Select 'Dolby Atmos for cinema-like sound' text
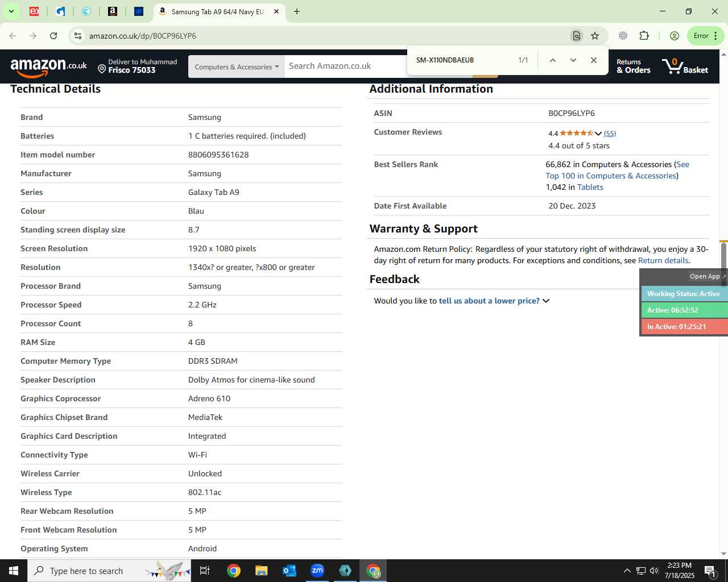The image size is (728, 582). tap(251, 380)
